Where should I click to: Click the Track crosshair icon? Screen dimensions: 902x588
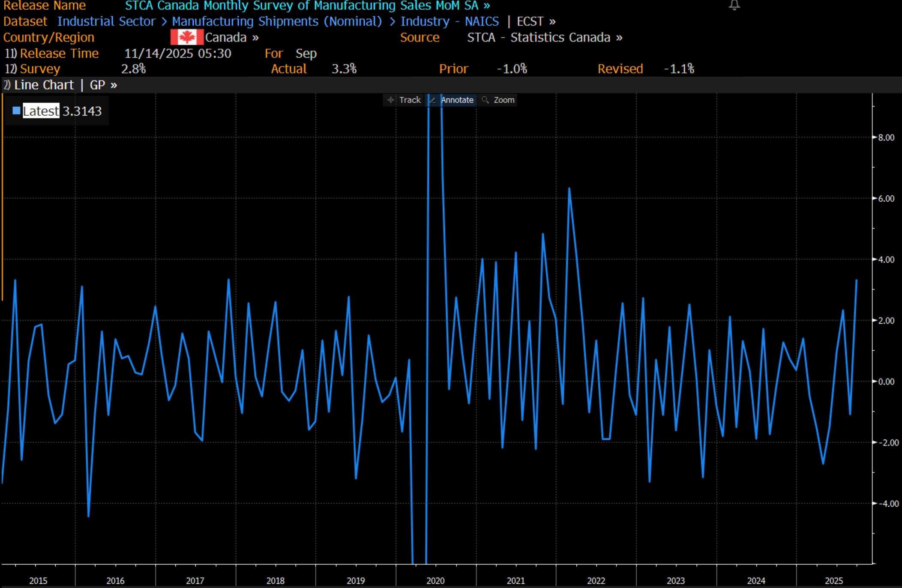(x=390, y=100)
